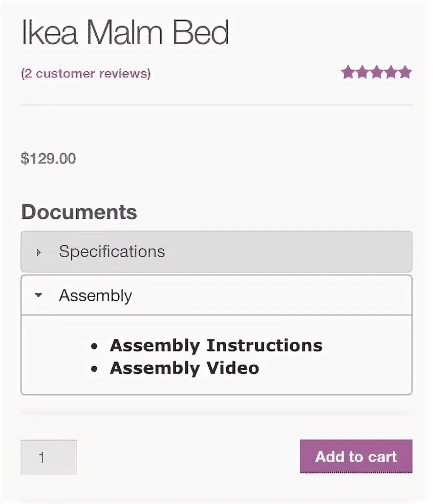
Task: Click the second star in the rating
Action: 362,73
